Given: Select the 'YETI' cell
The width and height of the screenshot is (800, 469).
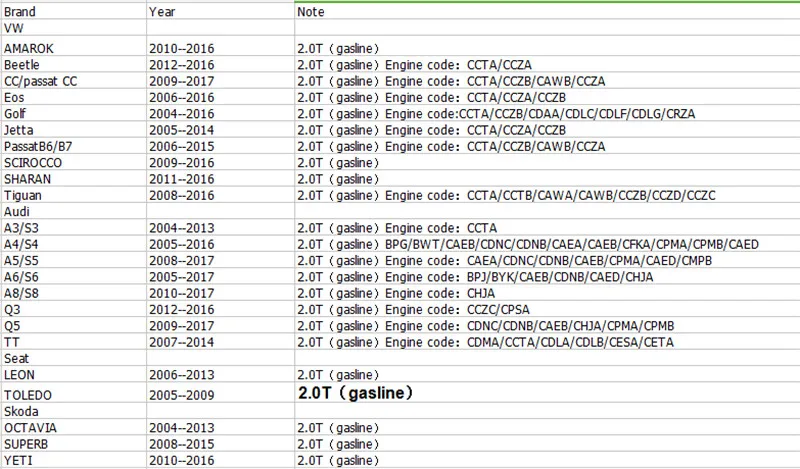Looking at the screenshot, I should [73, 460].
